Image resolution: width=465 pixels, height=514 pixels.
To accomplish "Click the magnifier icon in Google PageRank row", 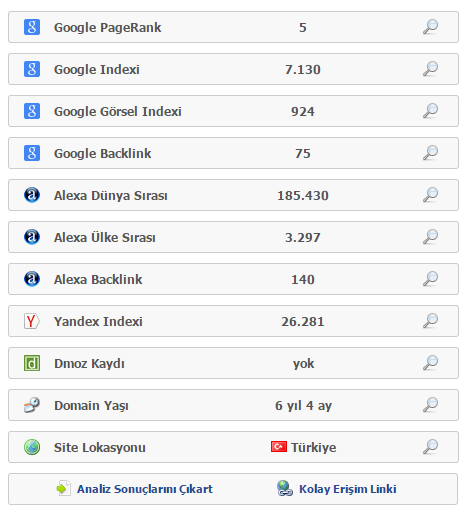I will (430, 27).
